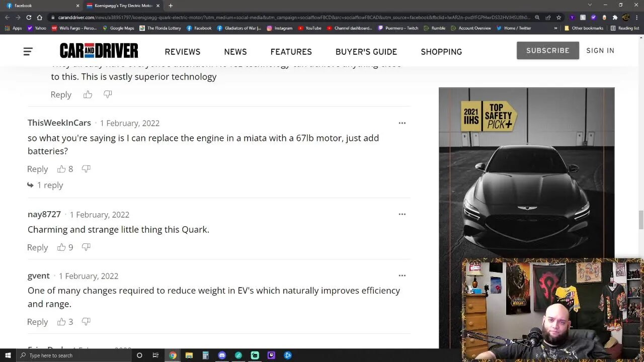Open the Wells Fargo bookmark
Screen dimensions: 644x362
tap(74, 28)
